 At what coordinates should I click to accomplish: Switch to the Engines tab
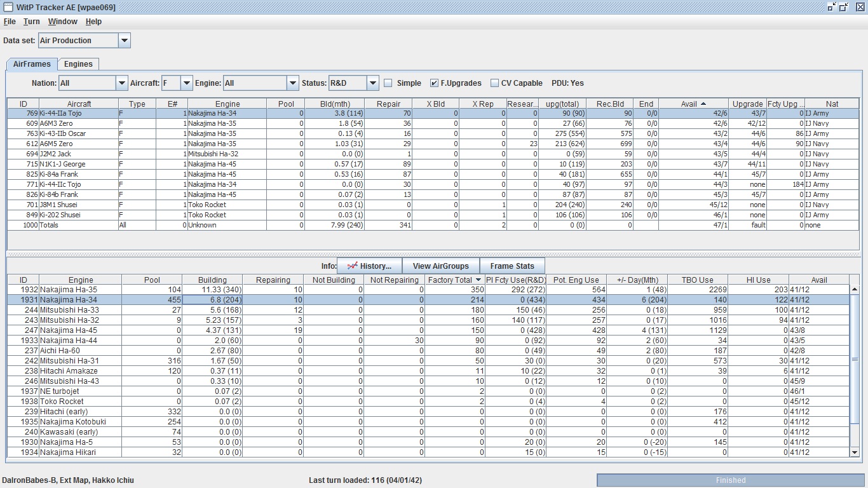tap(78, 64)
